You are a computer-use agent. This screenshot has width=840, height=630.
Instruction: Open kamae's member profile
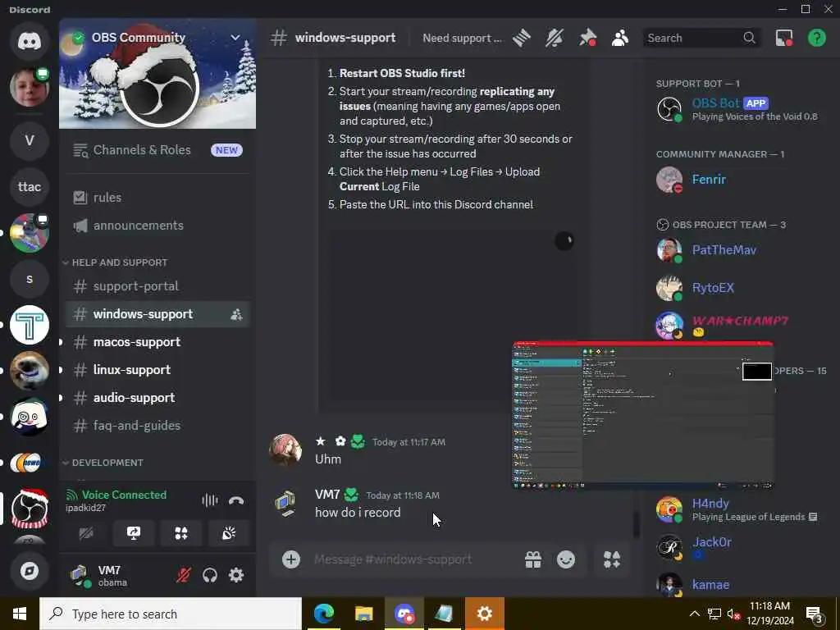point(739,585)
